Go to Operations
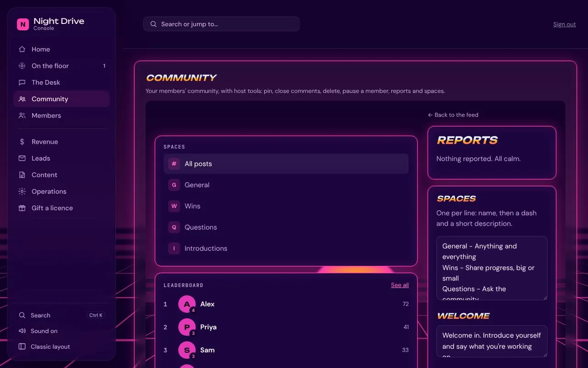This screenshot has height=368, width=588. point(62,191)
